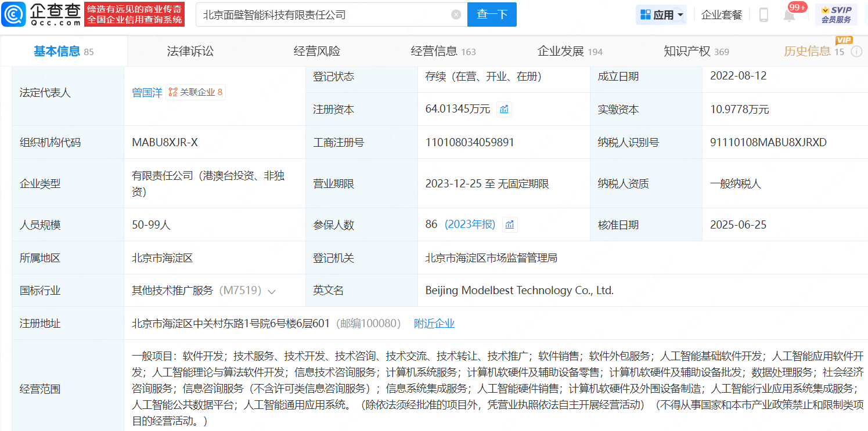Select 工商注册号 value 110108034059891
This screenshot has height=431, width=868.
[470, 142]
